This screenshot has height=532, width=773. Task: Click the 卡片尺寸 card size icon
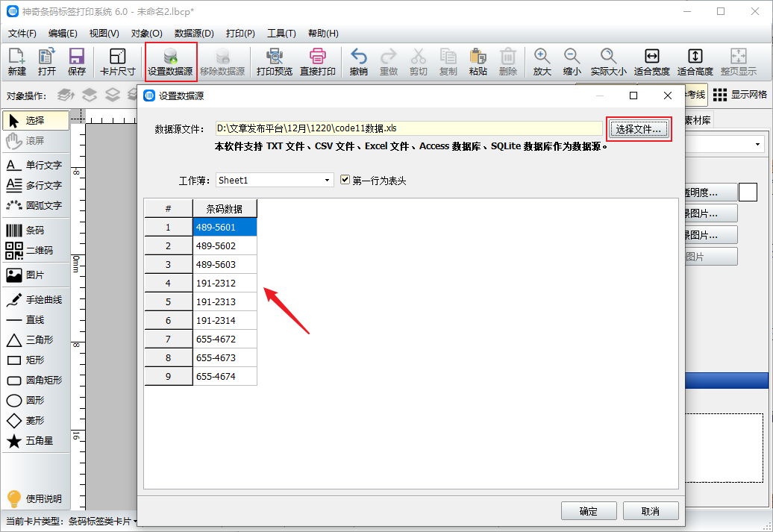(117, 62)
